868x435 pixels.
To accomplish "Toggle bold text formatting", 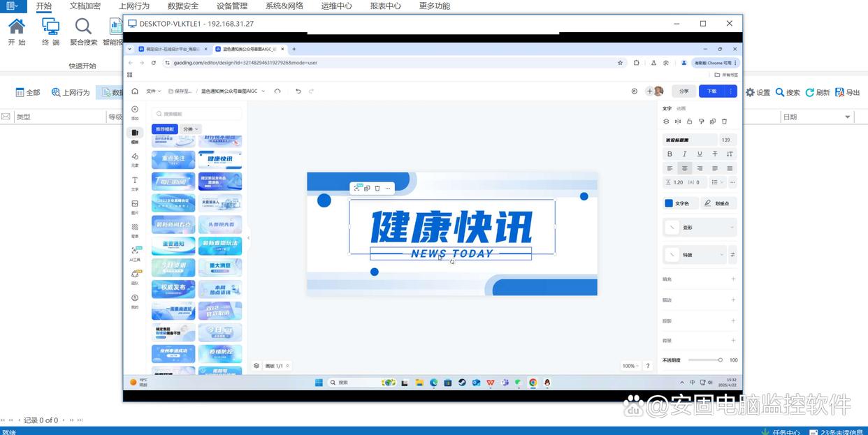I will click(670, 154).
